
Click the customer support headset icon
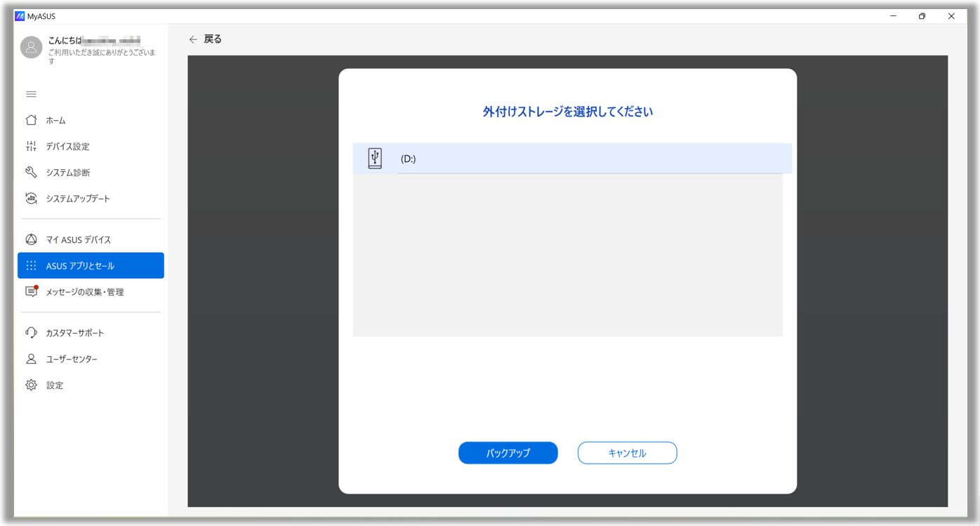click(31, 333)
